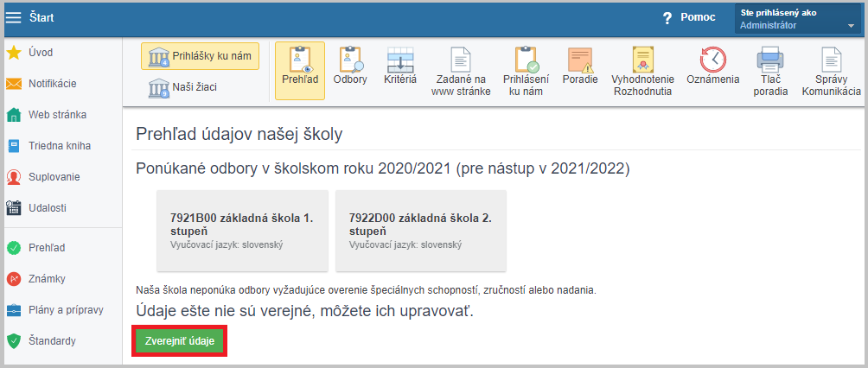The height and width of the screenshot is (368, 868).
Task: Open Odbory clipboard magnifier icon
Action: tap(350, 60)
